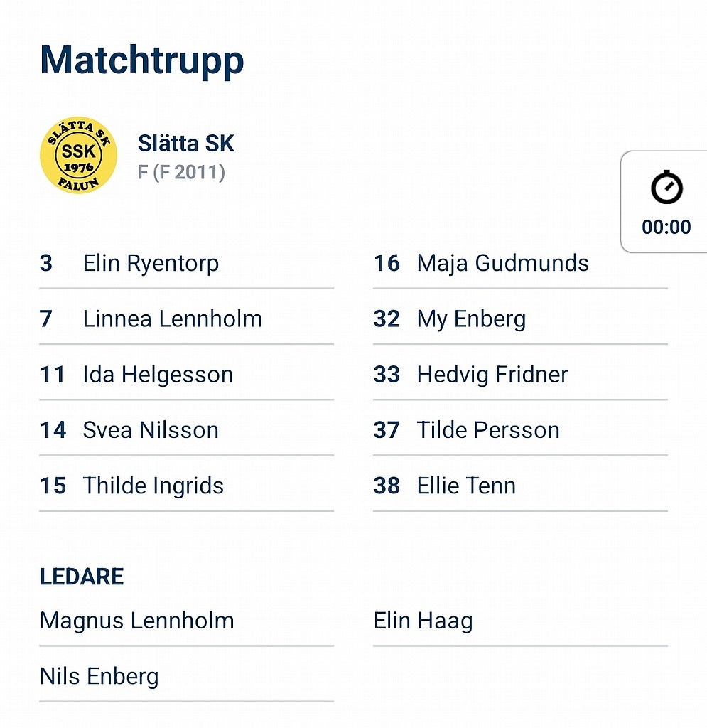Tap the Slätta SK club logo
This screenshot has height=728, width=707.
coord(78,155)
